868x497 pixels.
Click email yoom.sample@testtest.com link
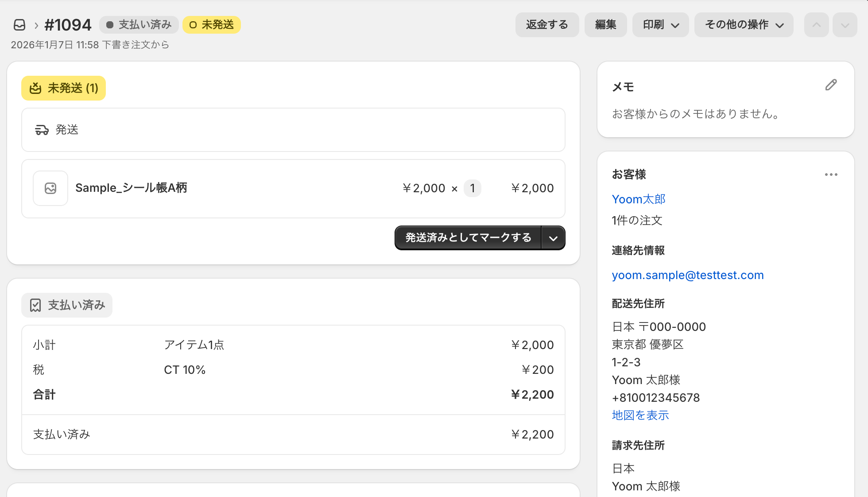click(x=687, y=275)
